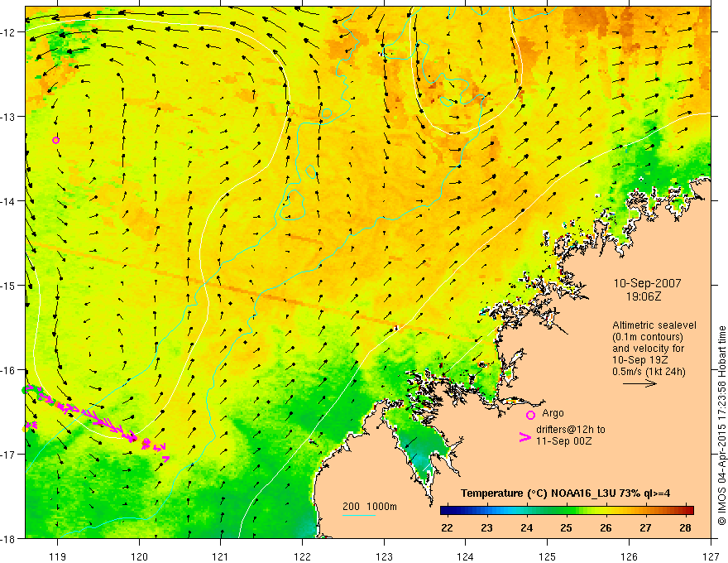
Task: Click the 'Argo' legend label
Action: [x=553, y=413]
